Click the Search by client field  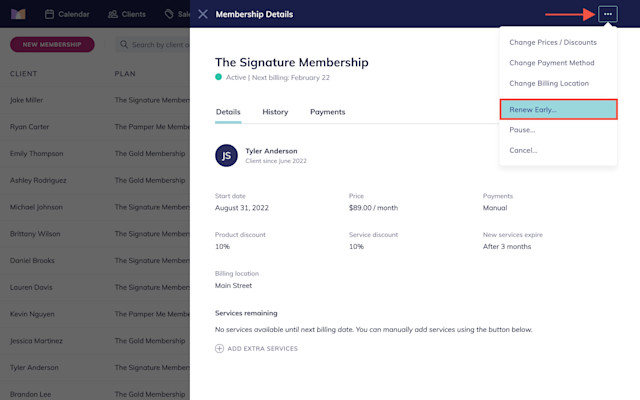pyautogui.click(x=152, y=44)
